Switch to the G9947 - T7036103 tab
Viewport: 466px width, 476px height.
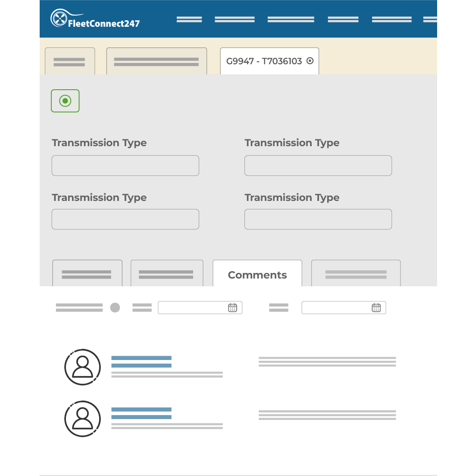pos(264,61)
